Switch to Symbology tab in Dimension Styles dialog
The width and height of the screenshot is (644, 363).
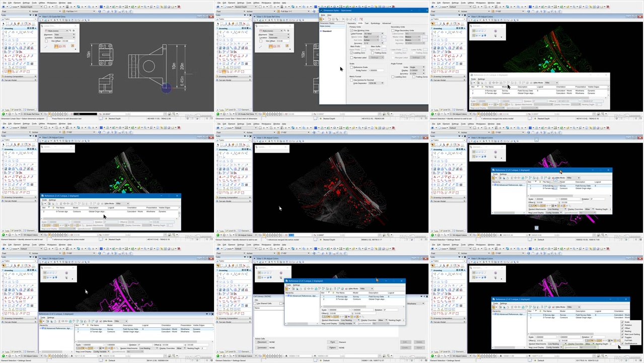pyautogui.click(x=375, y=23)
